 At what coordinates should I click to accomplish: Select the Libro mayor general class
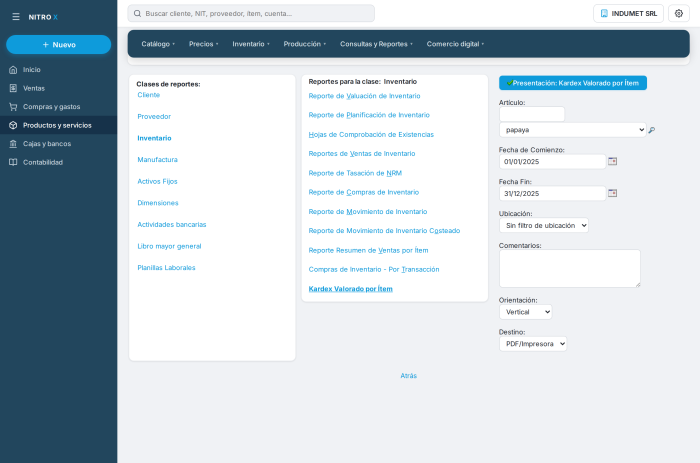(169, 246)
